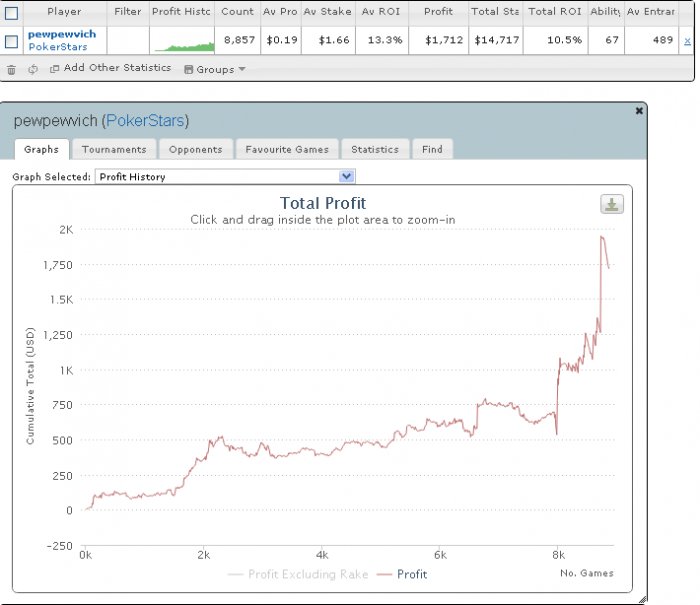Click the green profit history sparkline thumbnail

click(x=184, y=46)
